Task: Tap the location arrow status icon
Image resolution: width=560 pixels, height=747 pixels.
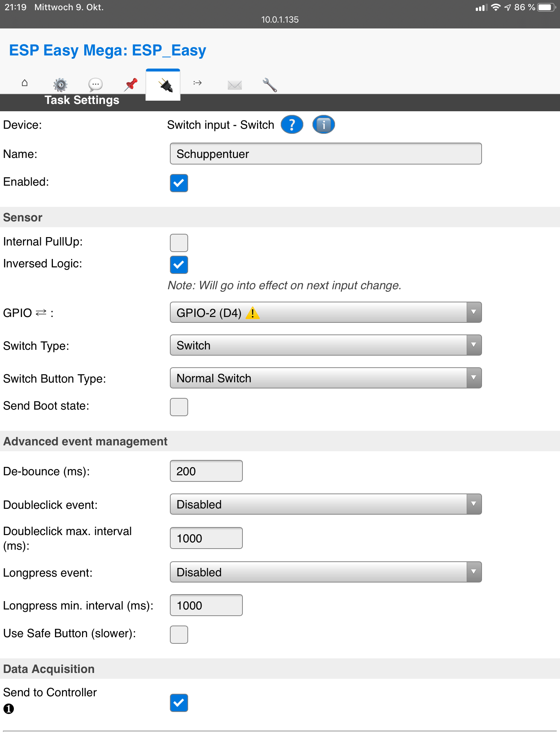Action: (x=507, y=7)
